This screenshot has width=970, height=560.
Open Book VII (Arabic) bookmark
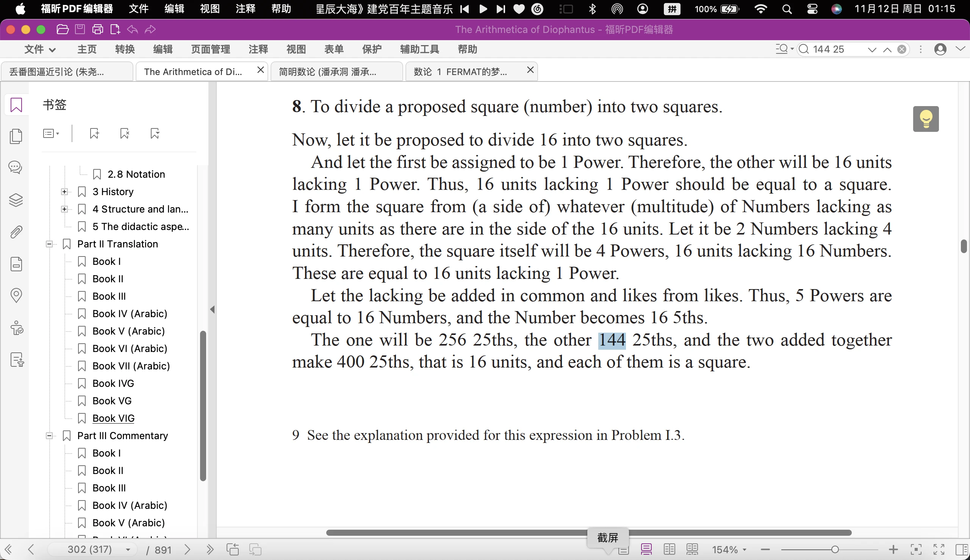(131, 366)
